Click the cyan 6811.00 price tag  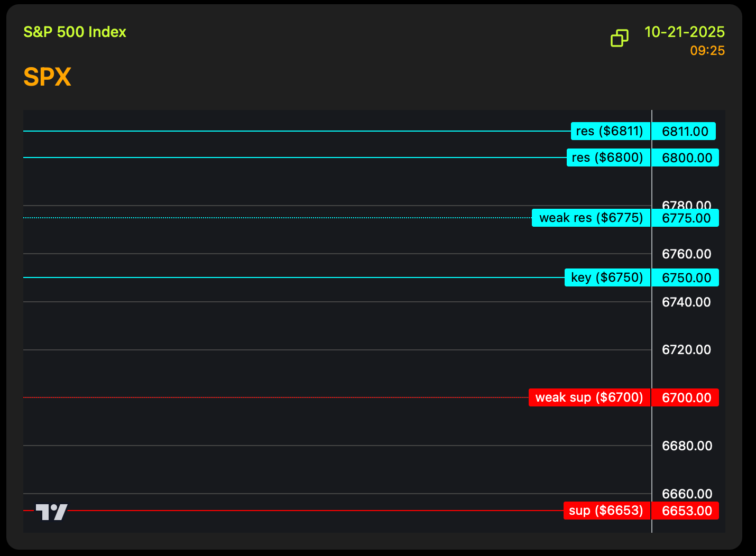(685, 131)
